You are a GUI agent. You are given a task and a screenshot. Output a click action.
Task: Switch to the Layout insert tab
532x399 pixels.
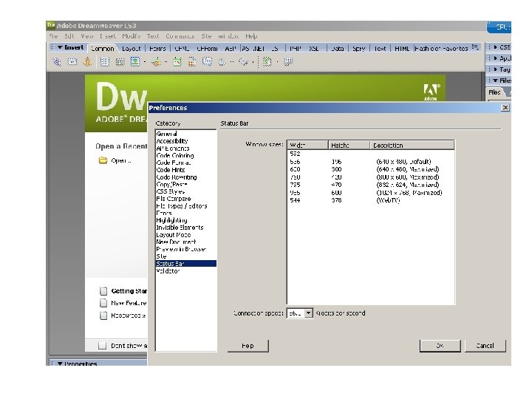click(132, 49)
